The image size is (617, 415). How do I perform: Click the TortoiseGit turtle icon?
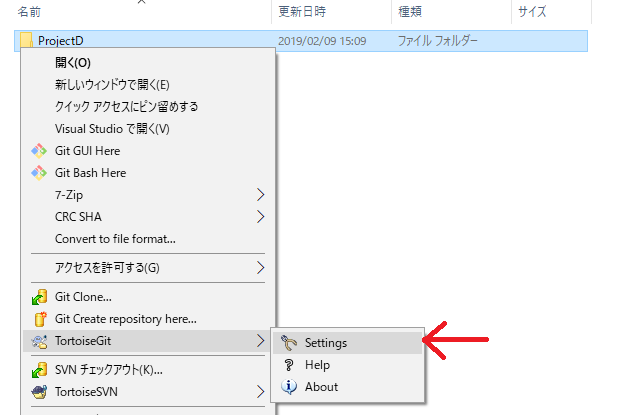coord(39,341)
